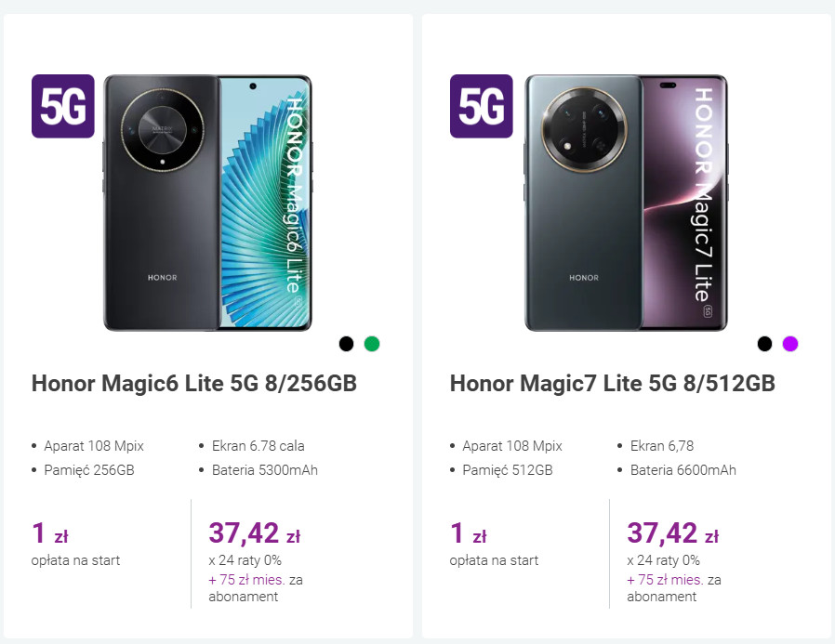Click the 5G badge on Magic7 Lite
The image size is (835, 644).
(482, 106)
